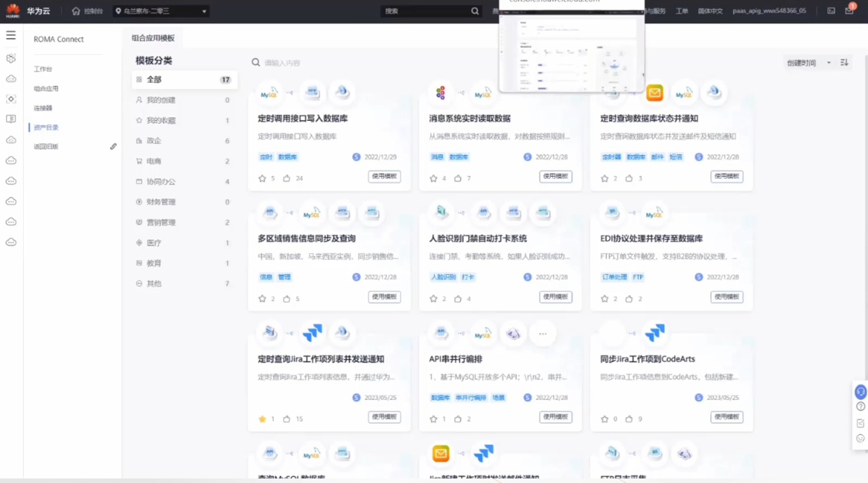Open 组合应用 in the sidebar
This screenshot has width=868, height=483.
46,89
